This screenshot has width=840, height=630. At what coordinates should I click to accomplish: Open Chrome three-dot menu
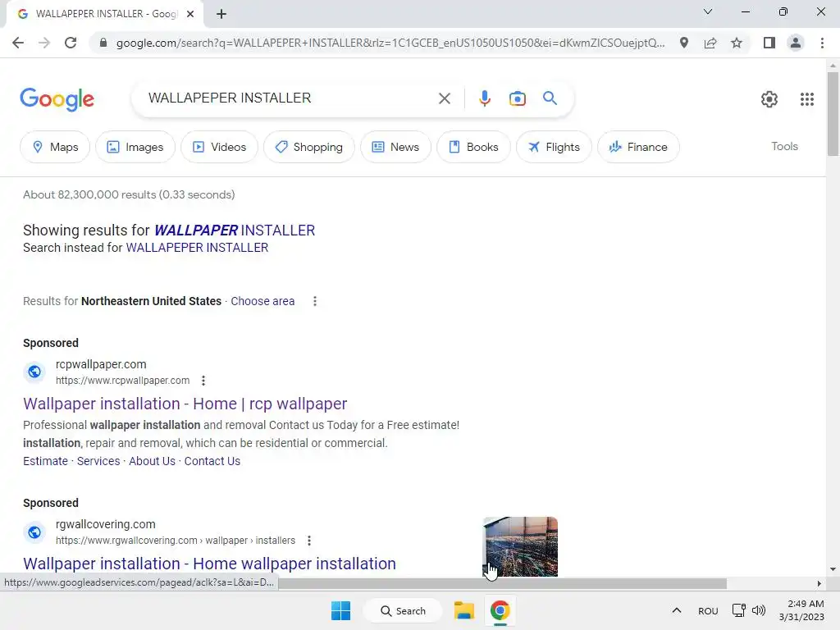coord(822,43)
